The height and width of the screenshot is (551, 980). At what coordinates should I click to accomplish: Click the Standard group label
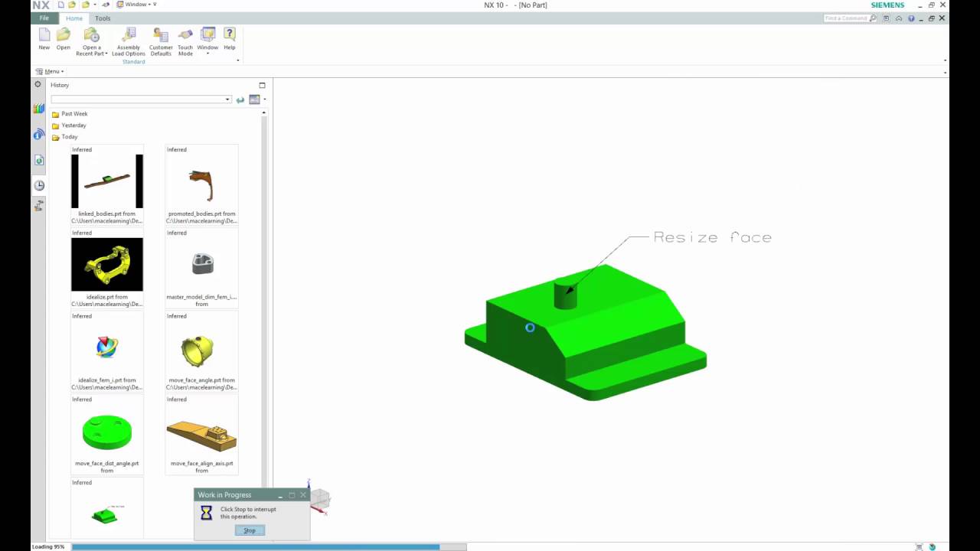pyautogui.click(x=134, y=62)
